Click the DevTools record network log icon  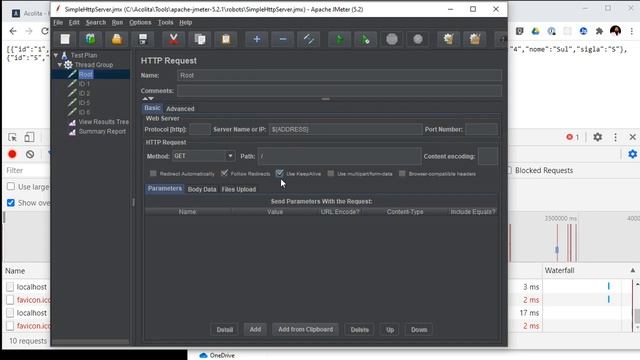click(x=12, y=154)
